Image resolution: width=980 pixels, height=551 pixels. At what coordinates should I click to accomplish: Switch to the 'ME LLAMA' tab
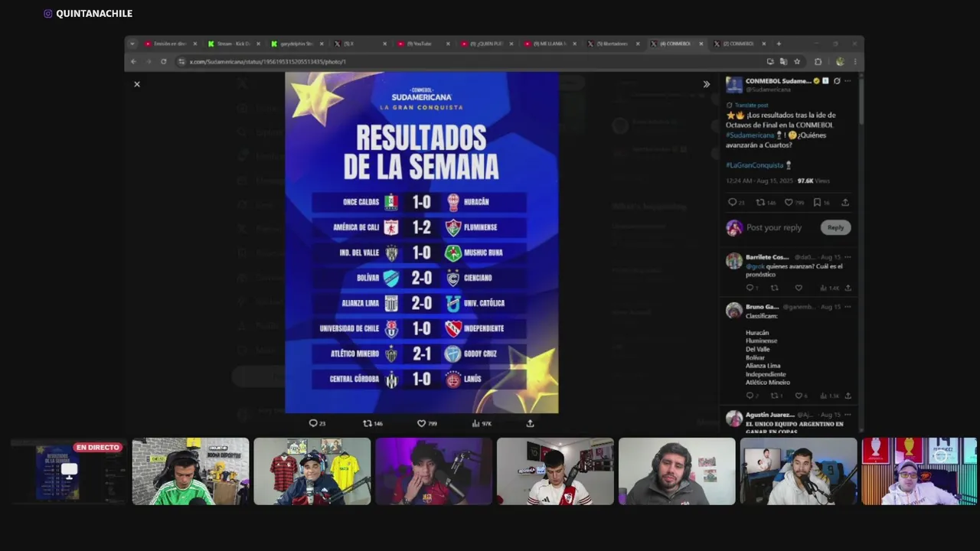(x=550, y=44)
